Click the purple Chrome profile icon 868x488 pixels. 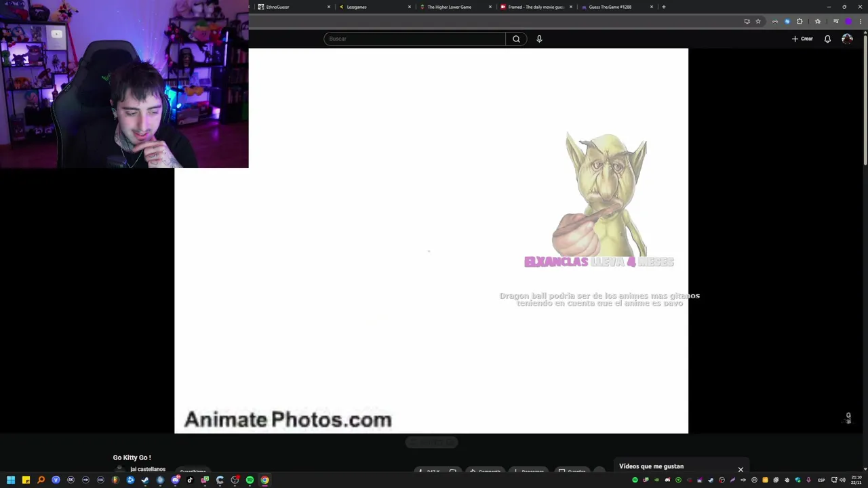tap(848, 21)
